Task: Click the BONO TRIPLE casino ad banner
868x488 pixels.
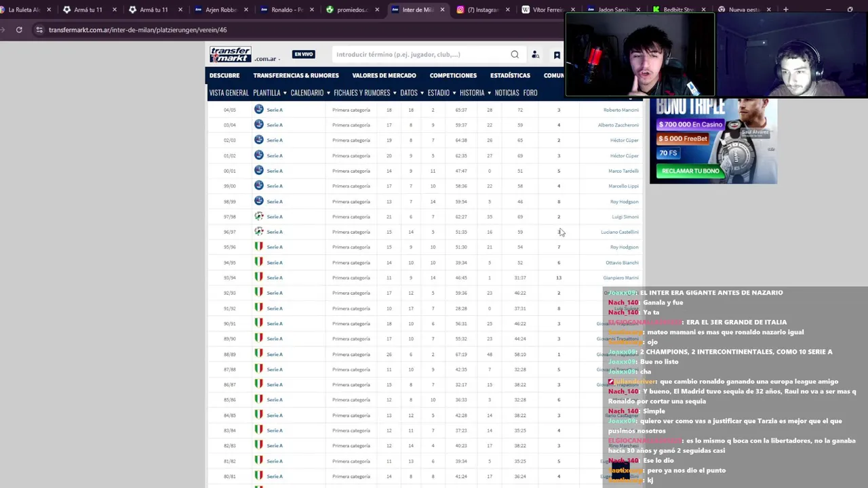Action: (713, 141)
